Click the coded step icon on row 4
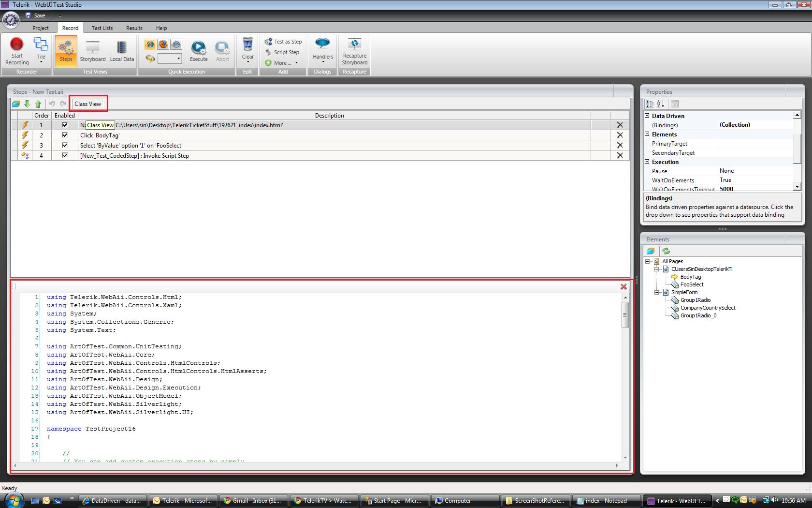The height and width of the screenshot is (508, 812). pos(25,155)
